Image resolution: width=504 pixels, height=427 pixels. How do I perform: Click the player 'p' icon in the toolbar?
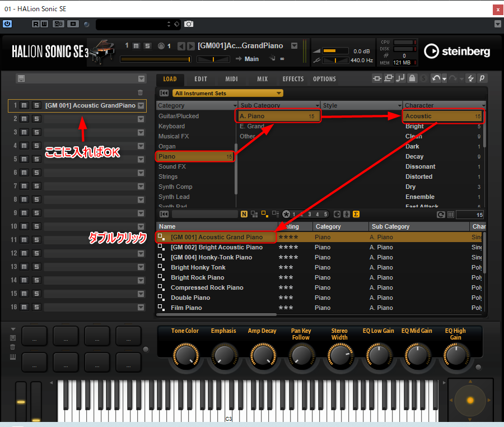(482, 78)
